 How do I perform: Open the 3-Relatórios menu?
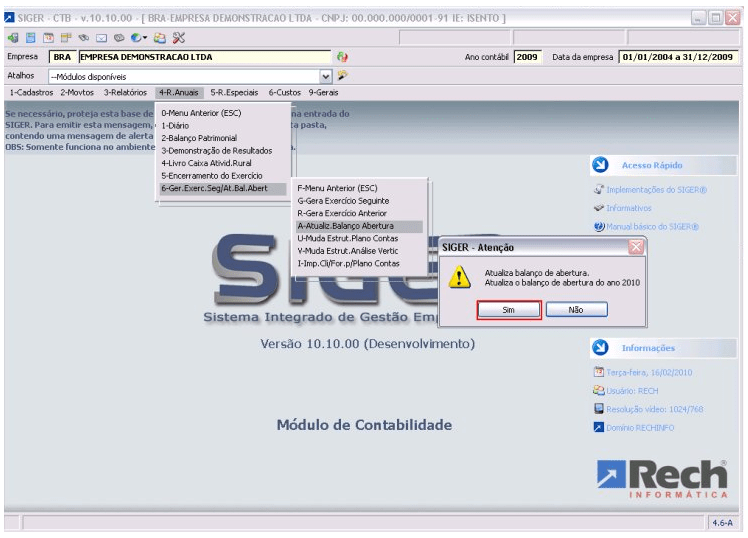125,93
